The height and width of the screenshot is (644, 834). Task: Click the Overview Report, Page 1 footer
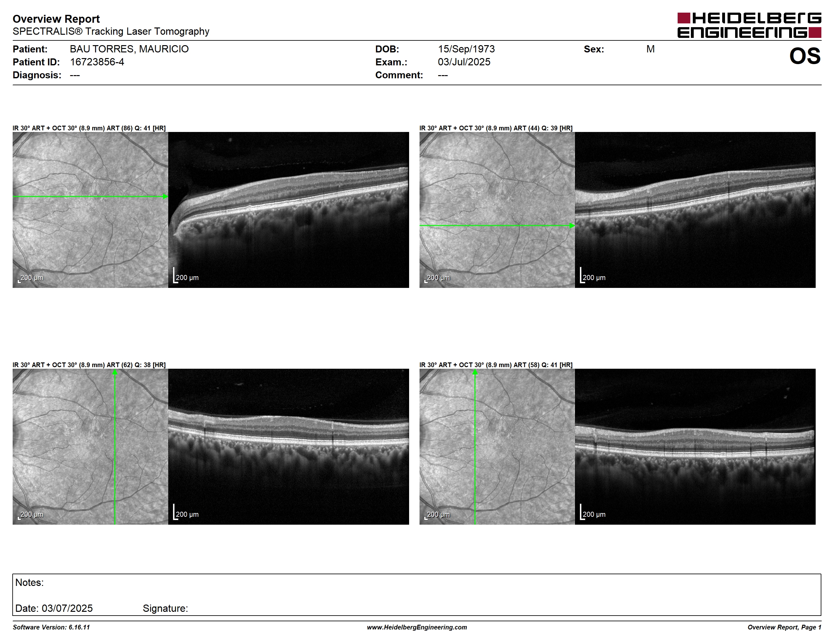click(784, 627)
